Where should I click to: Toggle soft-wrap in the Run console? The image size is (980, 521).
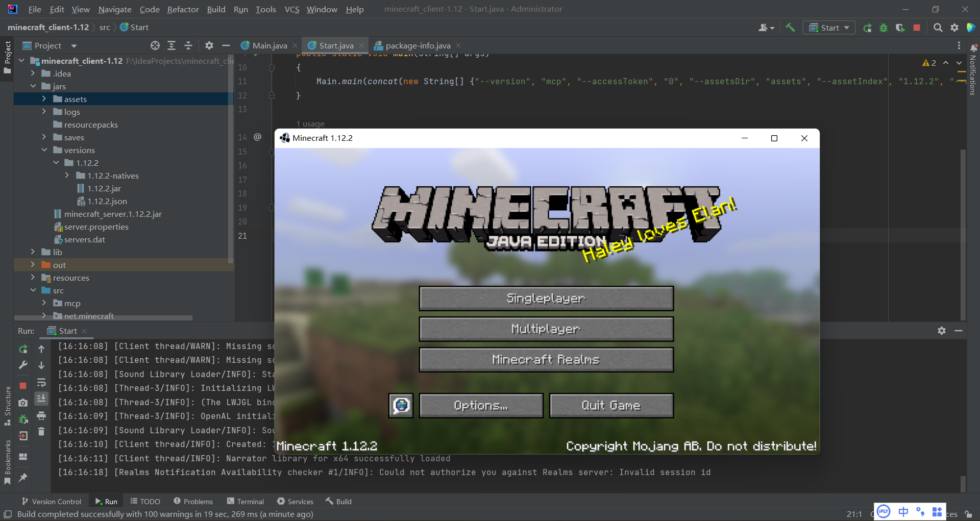(x=41, y=383)
